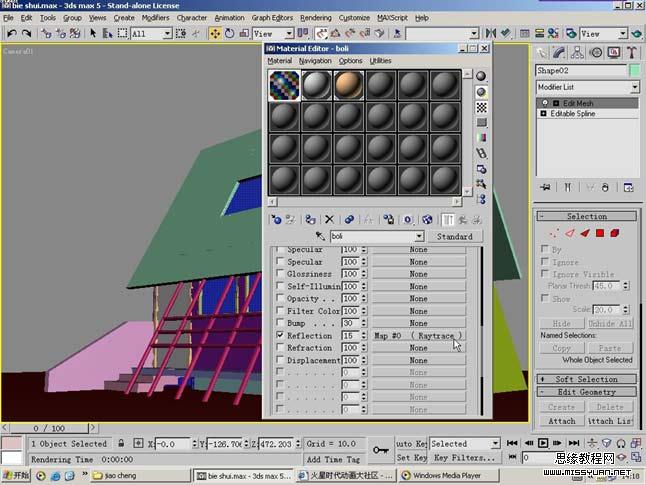Toggle the Sample Type sphere icon
This screenshot has width=646, height=485.
481,76
